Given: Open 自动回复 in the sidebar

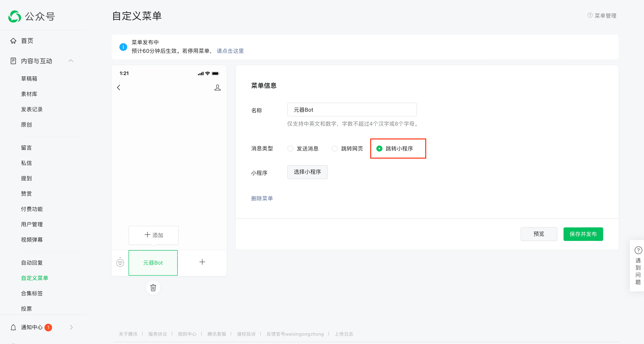Looking at the screenshot, I should click(32, 263).
